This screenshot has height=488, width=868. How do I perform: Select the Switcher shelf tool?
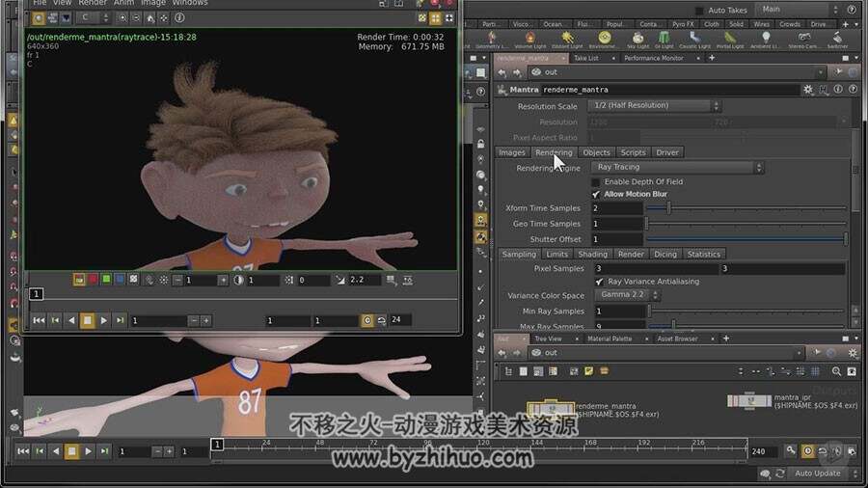pyautogui.click(x=837, y=40)
